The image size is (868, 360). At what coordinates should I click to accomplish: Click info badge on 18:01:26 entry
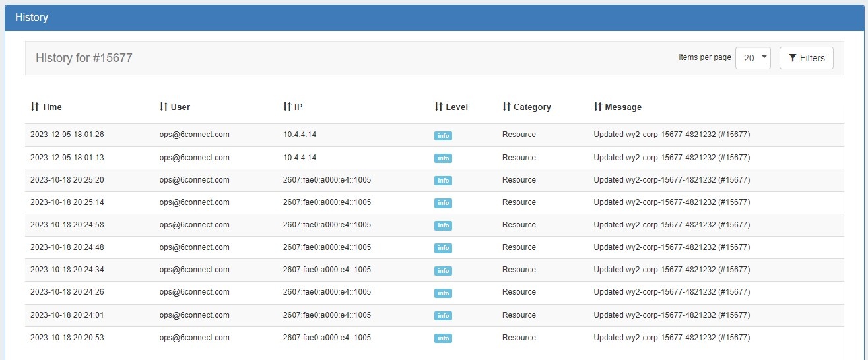(x=443, y=136)
